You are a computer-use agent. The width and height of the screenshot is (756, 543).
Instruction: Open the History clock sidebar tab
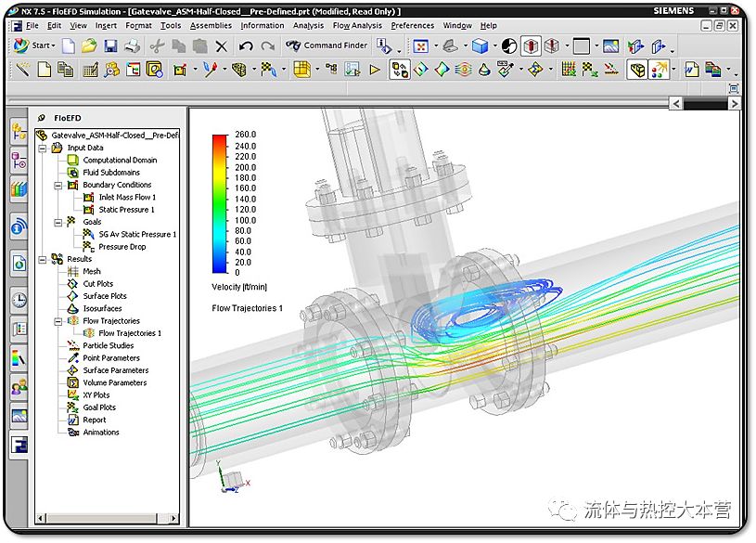[19, 299]
